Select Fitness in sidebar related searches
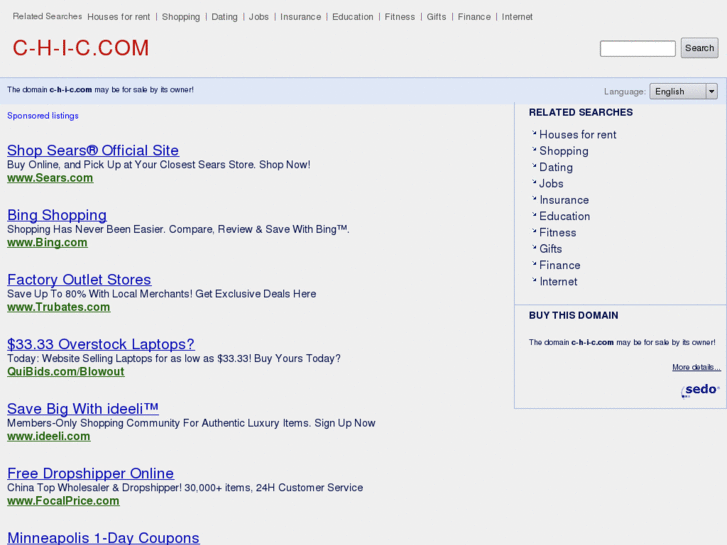Image resolution: width=727 pixels, height=545 pixels. (558, 232)
